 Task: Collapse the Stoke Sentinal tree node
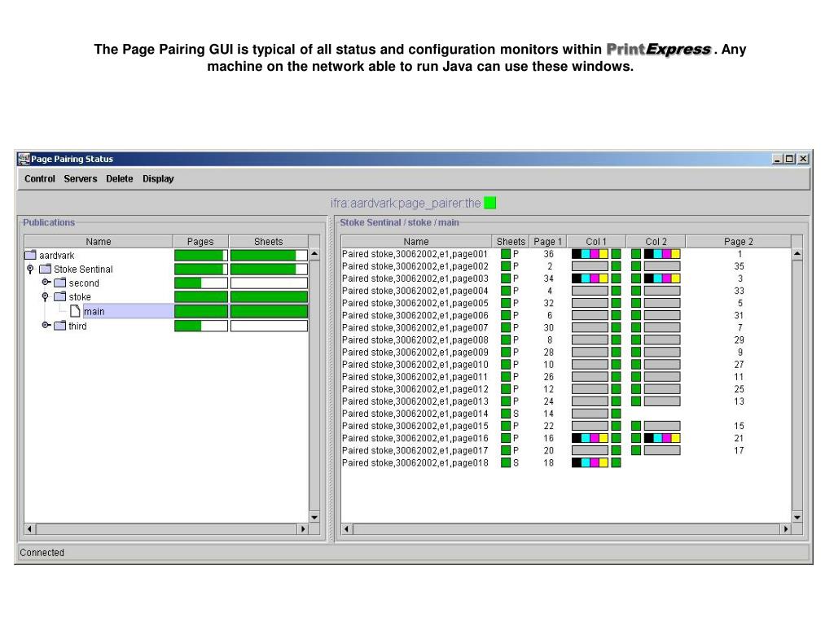tap(30, 269)
